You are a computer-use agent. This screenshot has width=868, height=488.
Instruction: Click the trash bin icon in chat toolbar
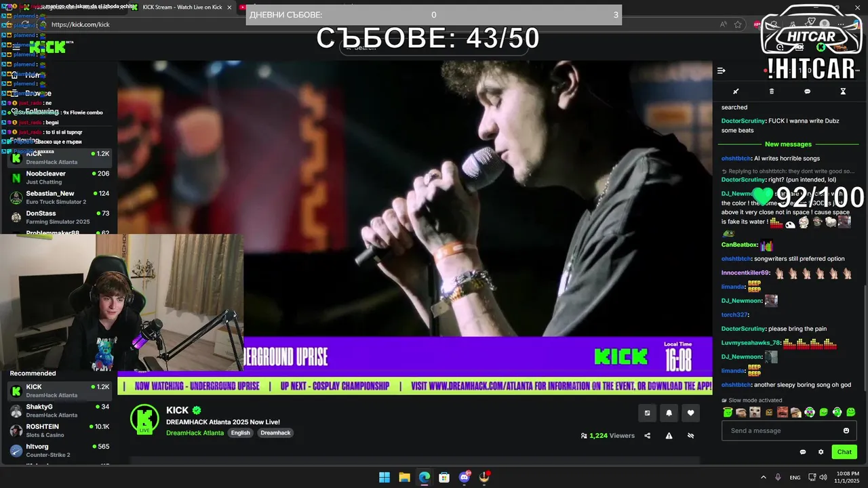click(x=772, y=91)
